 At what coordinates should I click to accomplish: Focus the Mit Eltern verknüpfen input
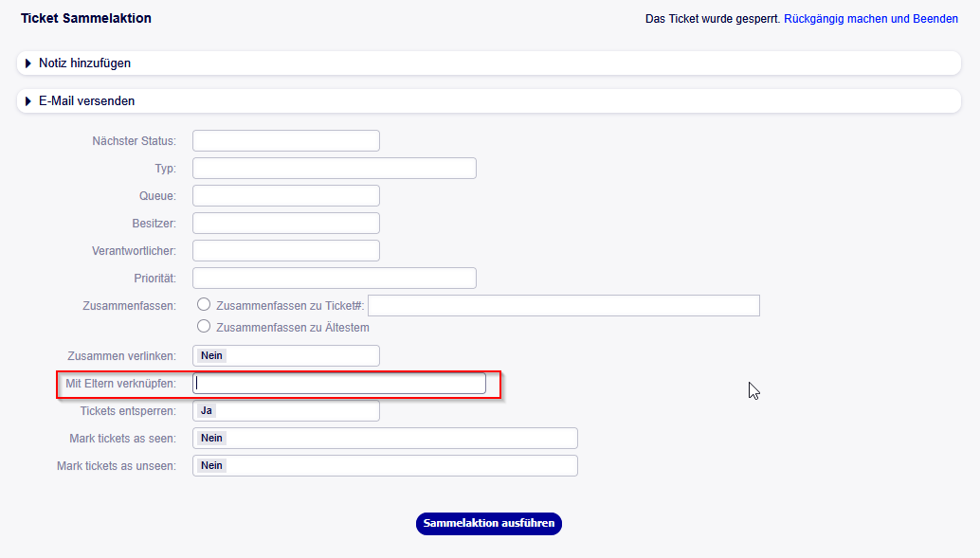point(339,384)
